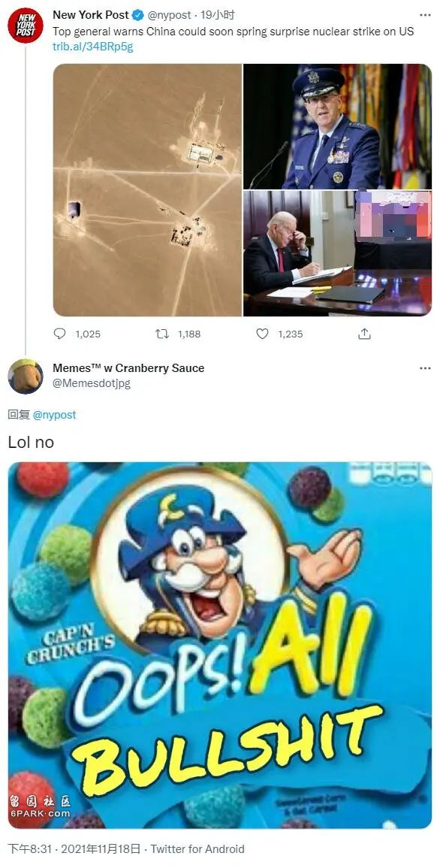
Task: Open Memes w Cranberry Sauce avatar
Action: 26,377
